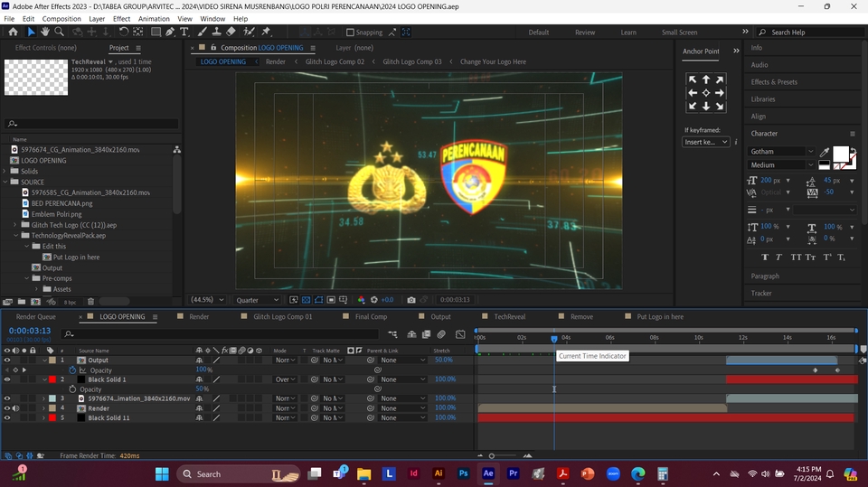Screen dimensions: 868x487
Task: Enable the Snapping checkbox
Action: point(350,33)
